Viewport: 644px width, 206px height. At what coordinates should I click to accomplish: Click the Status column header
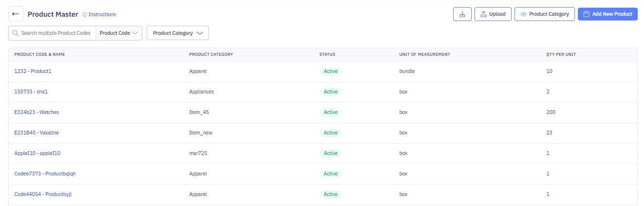[327, 54]
